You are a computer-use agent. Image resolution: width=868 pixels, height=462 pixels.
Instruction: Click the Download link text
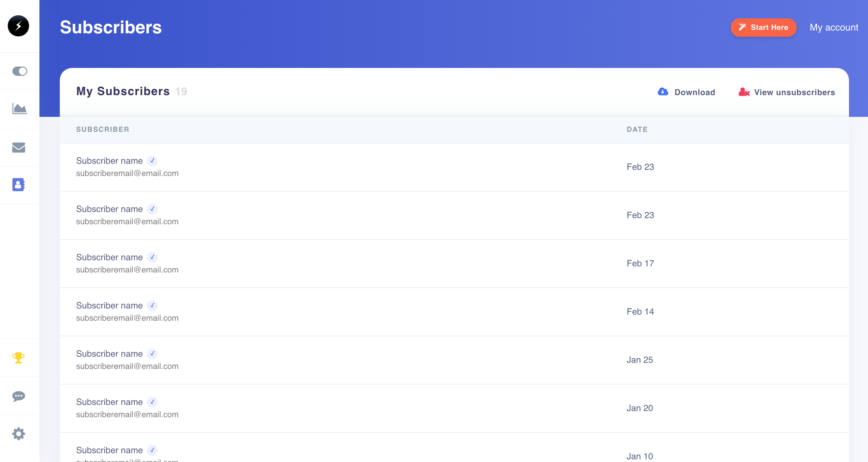[695, 92]
